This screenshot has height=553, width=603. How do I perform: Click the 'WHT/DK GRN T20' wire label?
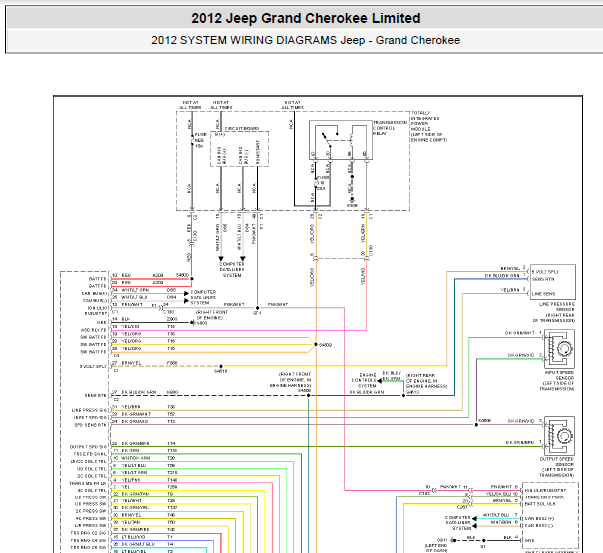click(148, 458)
